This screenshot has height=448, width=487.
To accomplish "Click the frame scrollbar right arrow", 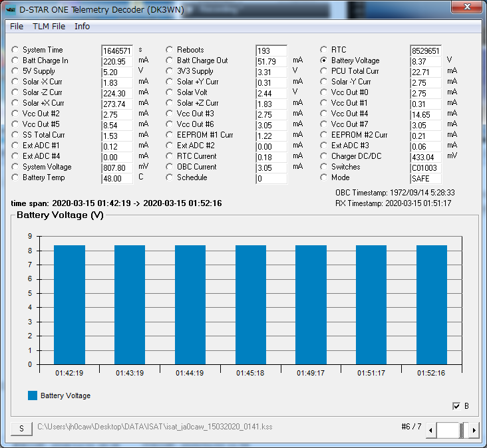I will (x=474, y=430).
